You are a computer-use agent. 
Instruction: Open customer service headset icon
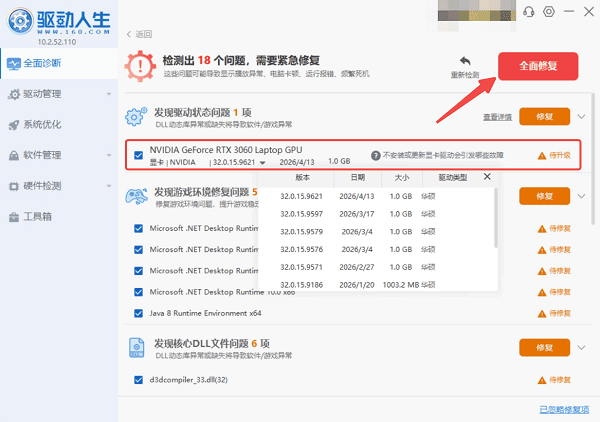pyautogui.click(x=528, y=12)
